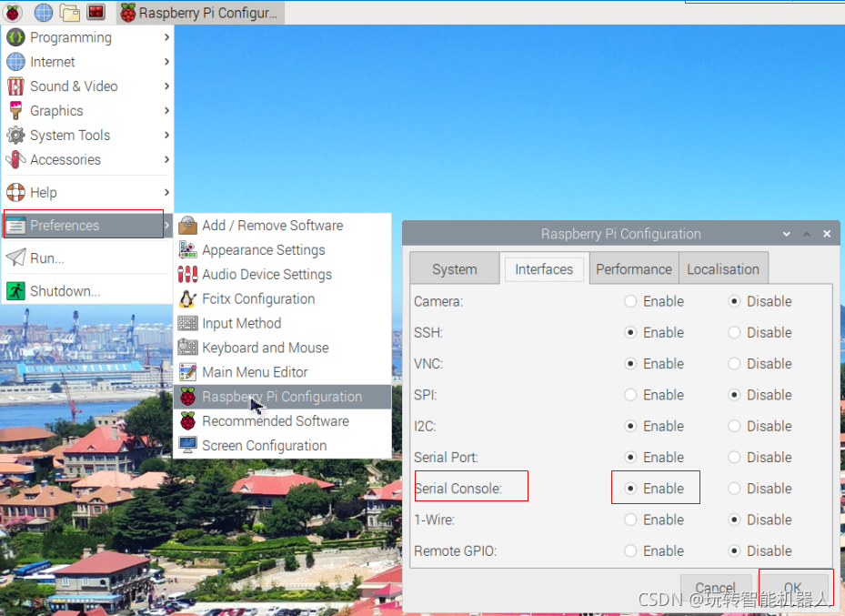Click the Graphics paintbrush icon

15,110
